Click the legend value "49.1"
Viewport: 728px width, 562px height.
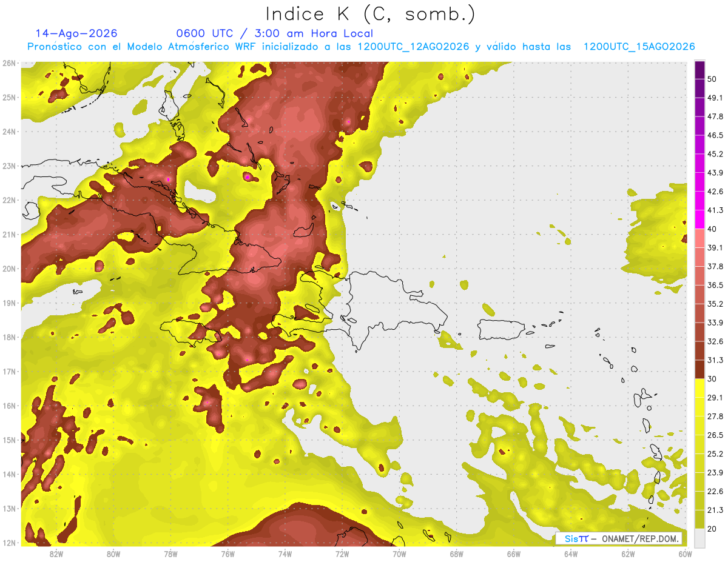715,97
